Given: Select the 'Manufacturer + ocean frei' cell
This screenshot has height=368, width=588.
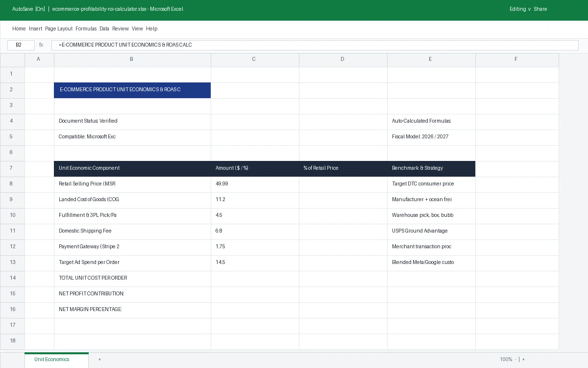Looking at the screenshot, I should tap(431, 200).
